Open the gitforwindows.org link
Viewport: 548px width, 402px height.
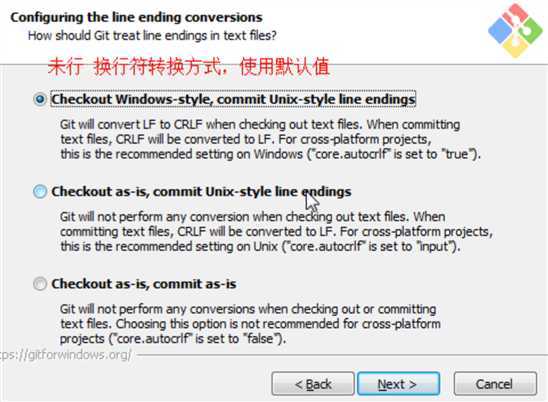coord(66,355)
